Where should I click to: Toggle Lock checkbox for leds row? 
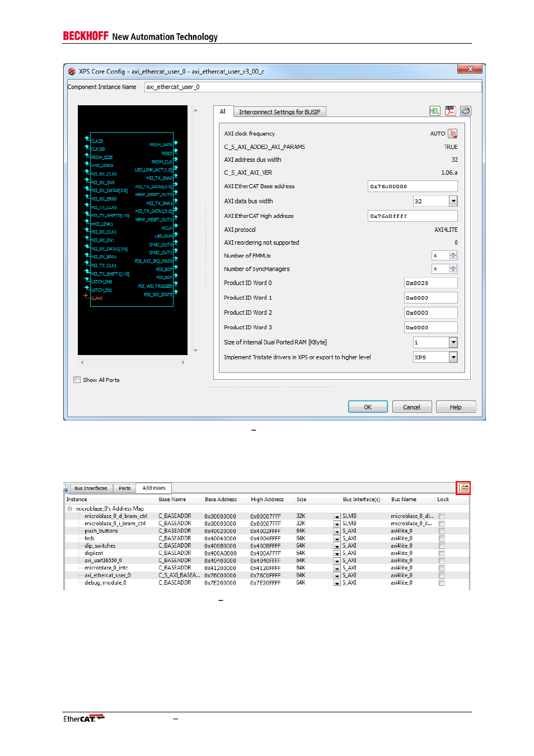(x=442, y=538)
